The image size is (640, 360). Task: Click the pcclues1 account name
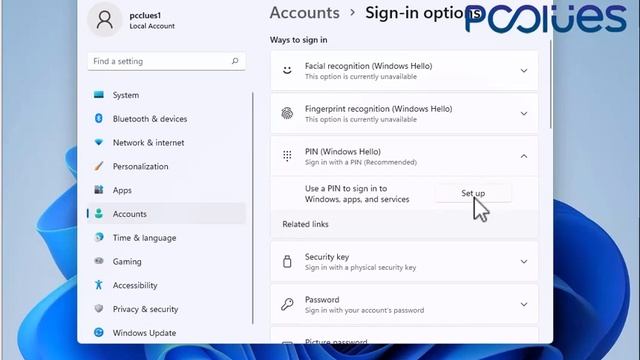(145, 16)
